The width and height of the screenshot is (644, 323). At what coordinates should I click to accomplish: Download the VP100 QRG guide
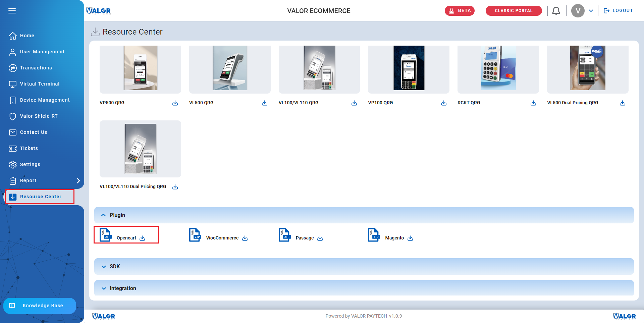click(x=444, y=103)
